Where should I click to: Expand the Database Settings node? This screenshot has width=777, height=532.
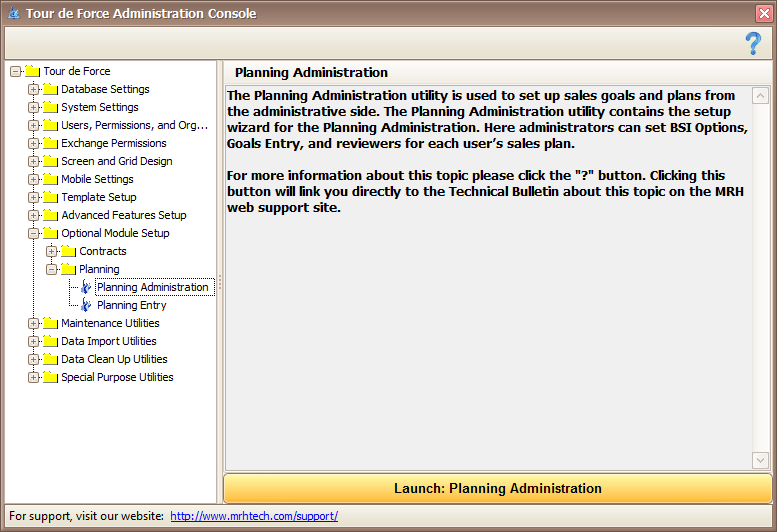coord(33,90)
